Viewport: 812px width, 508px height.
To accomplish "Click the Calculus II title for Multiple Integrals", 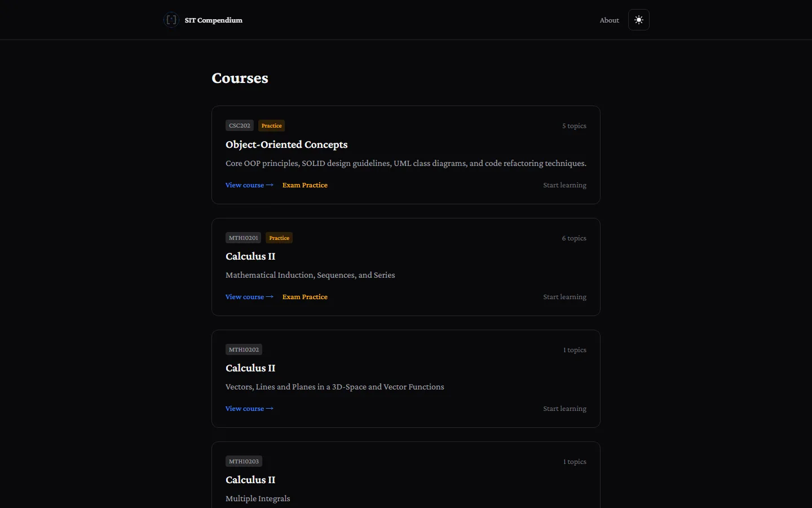I will coord(250,480).
